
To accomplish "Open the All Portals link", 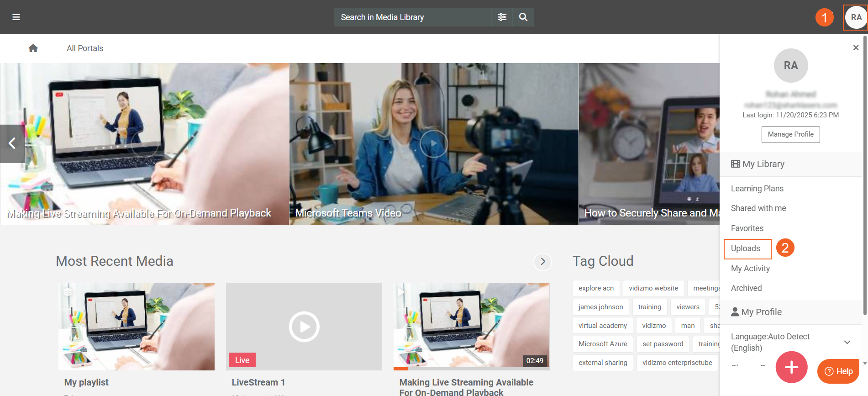I will (x=85, y=48).
